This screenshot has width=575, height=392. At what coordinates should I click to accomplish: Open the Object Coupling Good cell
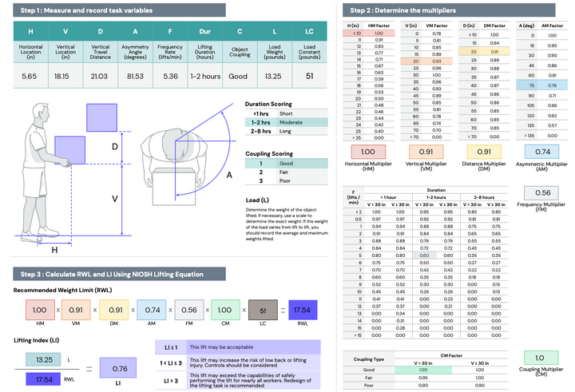[x=240, y=75]
